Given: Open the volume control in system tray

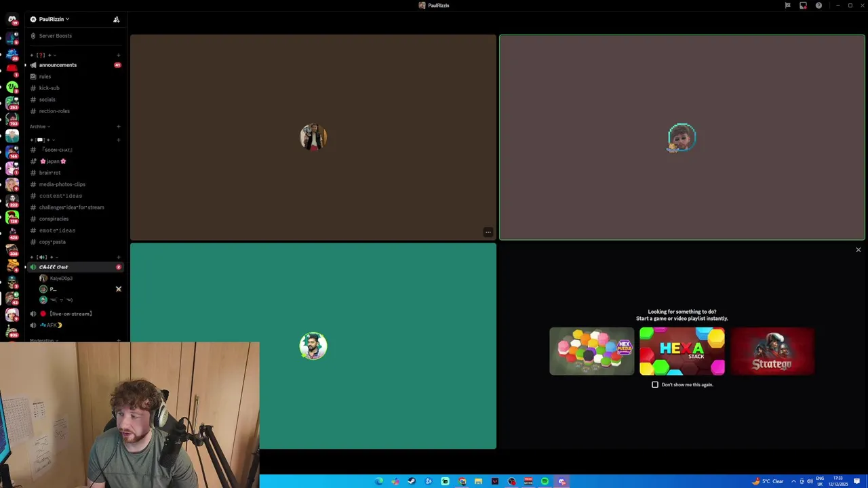Looking at the screenshot, I should tap(810, 481).
